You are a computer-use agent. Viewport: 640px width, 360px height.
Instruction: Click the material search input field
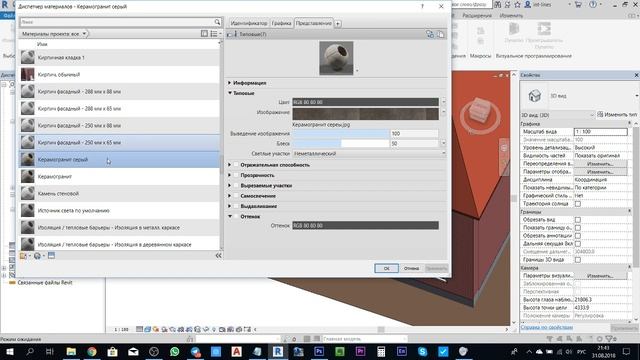(x=116, y=22)
